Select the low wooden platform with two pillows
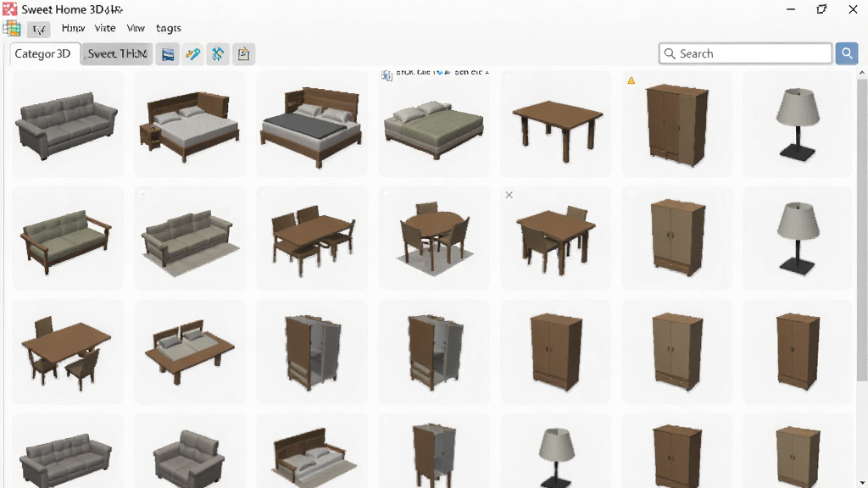 [190, 352]
